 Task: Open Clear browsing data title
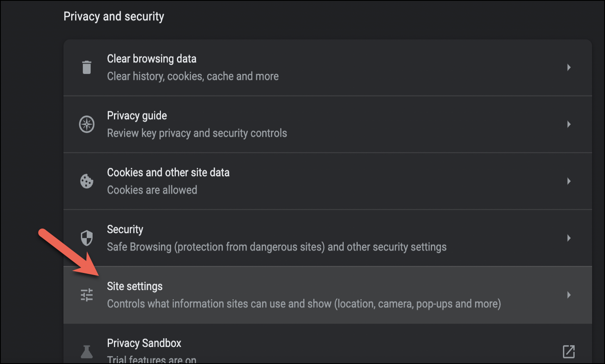click(x=152, y=59)
